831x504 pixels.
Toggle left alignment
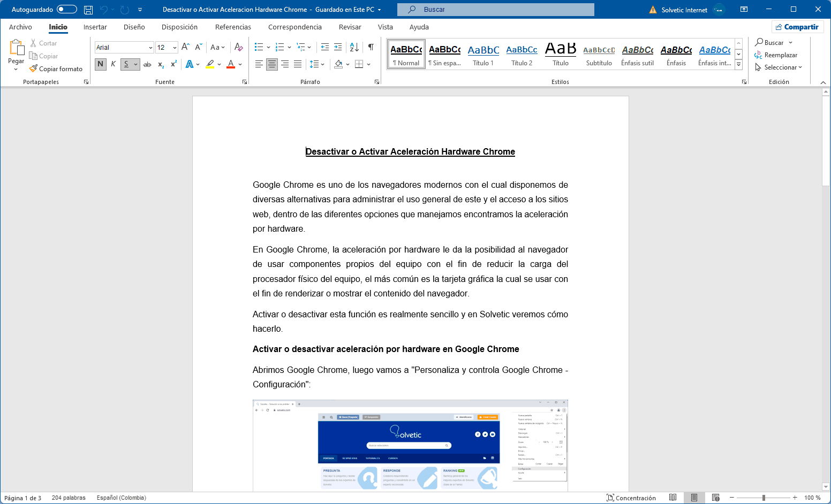point(259,64)
